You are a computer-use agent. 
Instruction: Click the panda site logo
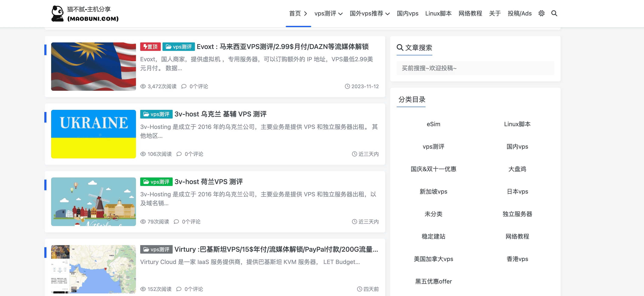[x=57, y=14]
